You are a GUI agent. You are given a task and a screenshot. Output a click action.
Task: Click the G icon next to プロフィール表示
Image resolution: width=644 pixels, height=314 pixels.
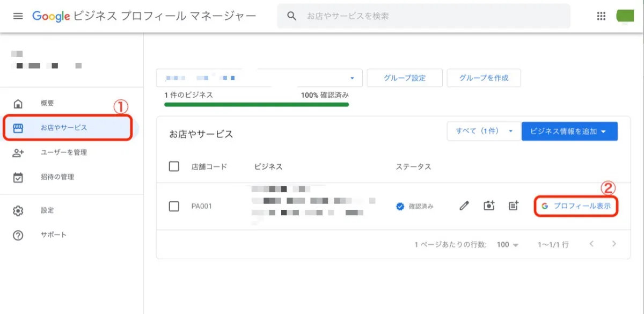(545, 205)
